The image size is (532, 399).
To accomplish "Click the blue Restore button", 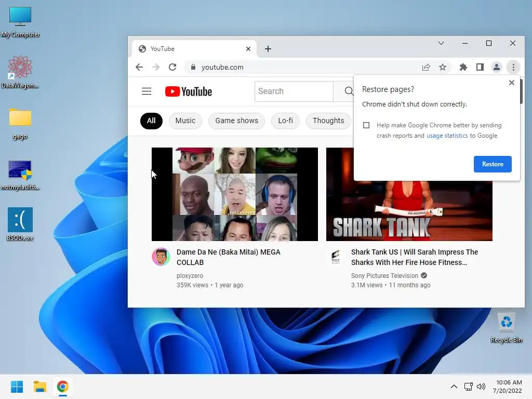I will point(493,164).
